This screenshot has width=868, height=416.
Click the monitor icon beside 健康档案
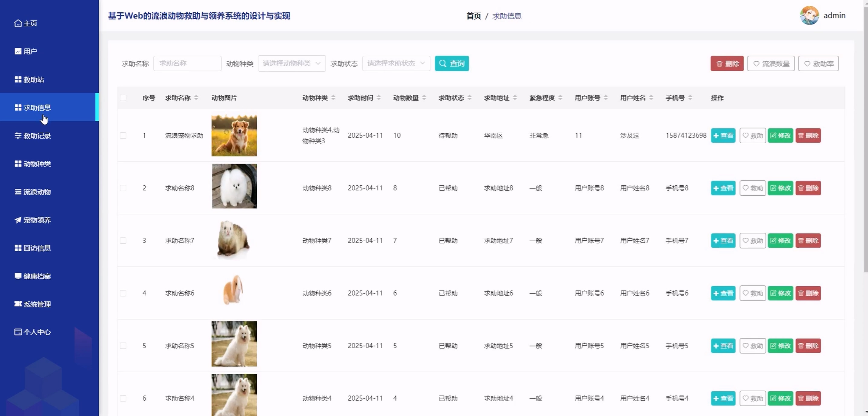click(18, 276)
